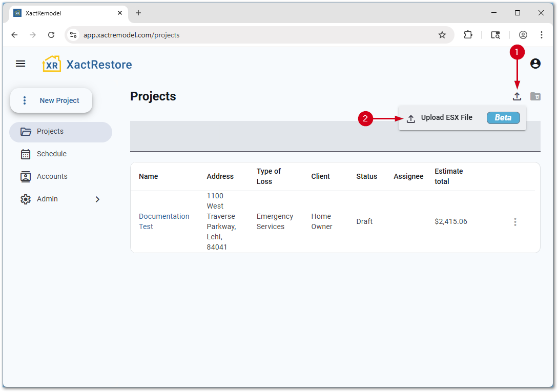Open the Documentation Test row options menu
Viewport: 558px width, 392px height.
(x=515, y=222)
